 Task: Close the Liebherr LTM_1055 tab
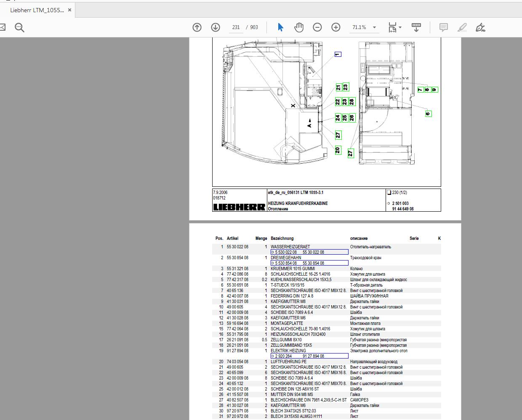(69, 9)
